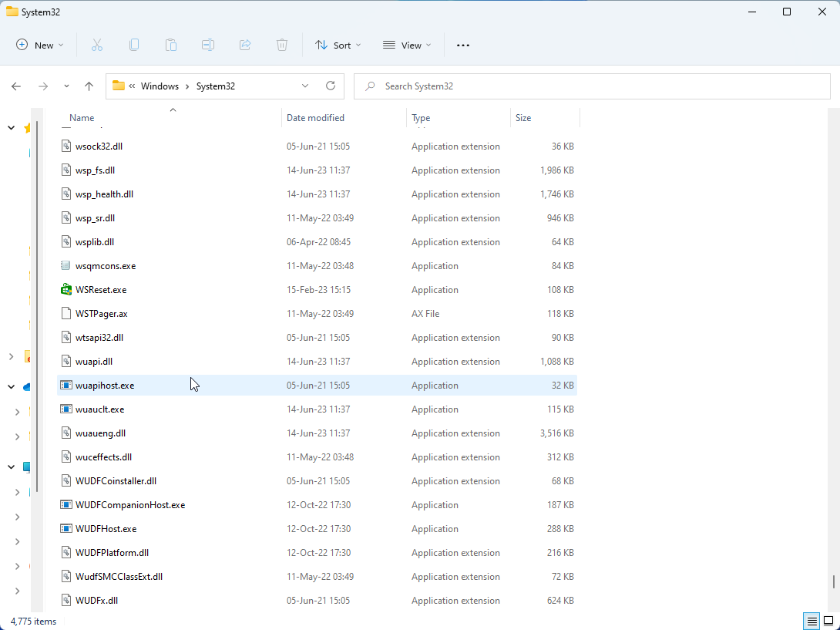Image resolution: width=840 pixels, height=630 pixels.
Task: Show hidden path levels via double chevron
Action: (132, 86)
